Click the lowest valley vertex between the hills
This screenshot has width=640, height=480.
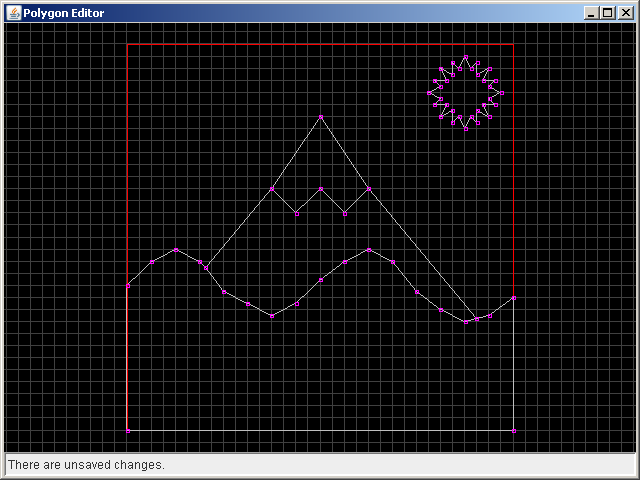click(x=272, y=315)
